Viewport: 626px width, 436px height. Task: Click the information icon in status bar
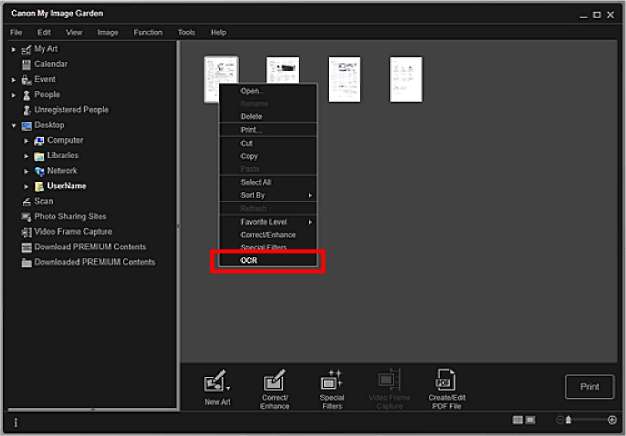click(x=15, y=422)
